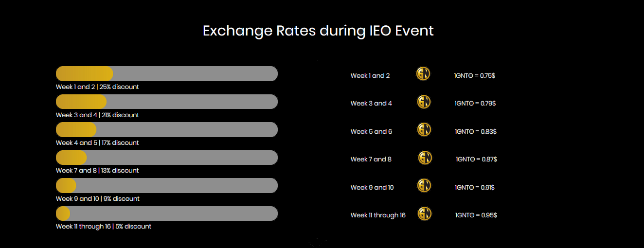Click the 'Week 1 and 2 | 25% discount' label
This screenshot has width=644, height=248.
[x=97, y=87]
